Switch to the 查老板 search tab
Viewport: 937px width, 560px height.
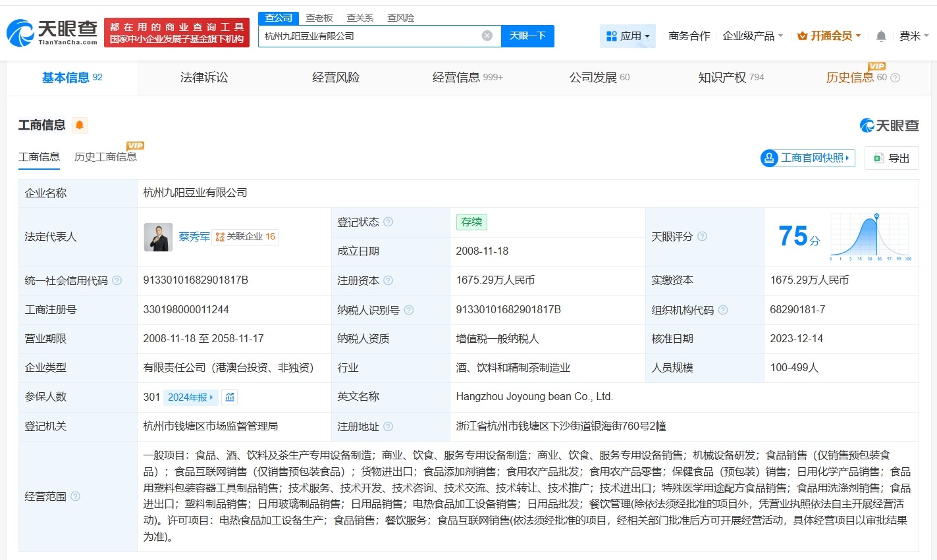[x=318, y=18]
